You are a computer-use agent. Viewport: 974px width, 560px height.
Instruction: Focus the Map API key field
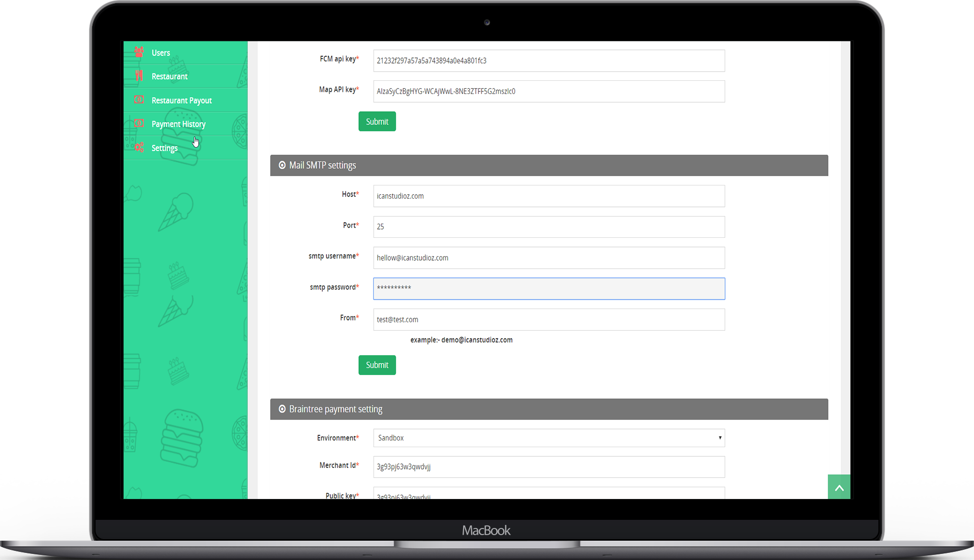[x=549, y=91]
